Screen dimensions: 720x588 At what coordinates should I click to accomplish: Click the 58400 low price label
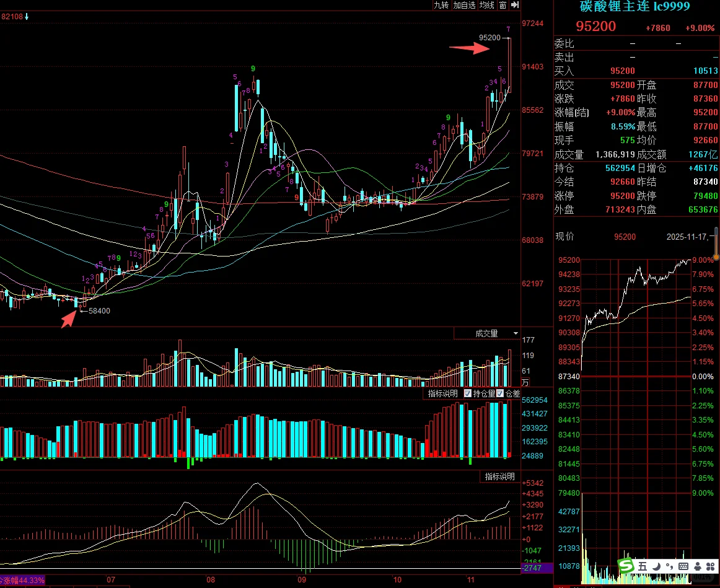coord(99,311)
